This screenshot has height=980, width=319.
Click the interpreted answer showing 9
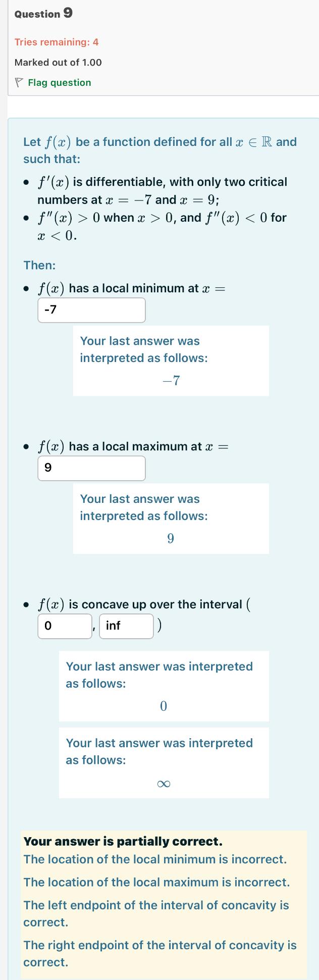pyautogui.click(x=171, y=538)
